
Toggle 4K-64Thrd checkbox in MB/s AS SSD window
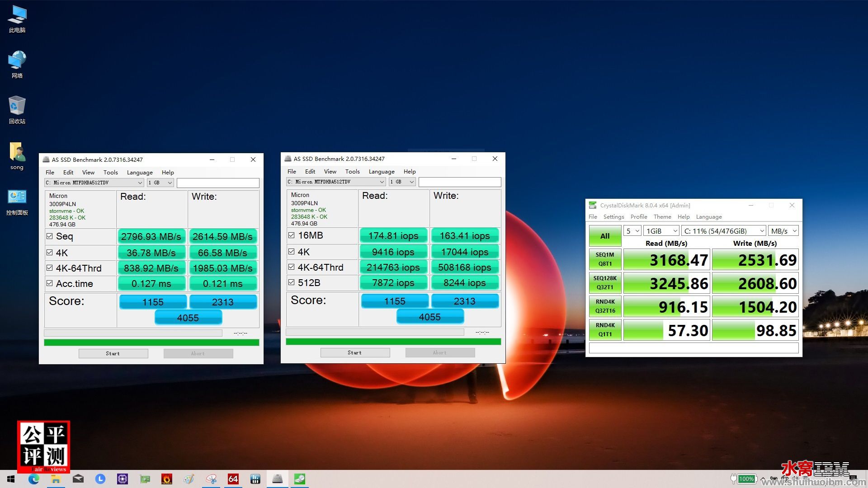click(x=50, y=268)
